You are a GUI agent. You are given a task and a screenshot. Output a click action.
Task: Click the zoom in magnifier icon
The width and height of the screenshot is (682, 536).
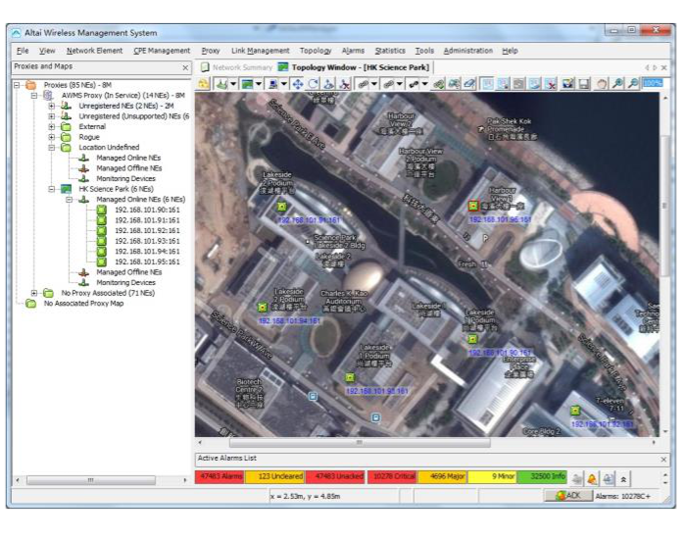[x=617, y=84]
